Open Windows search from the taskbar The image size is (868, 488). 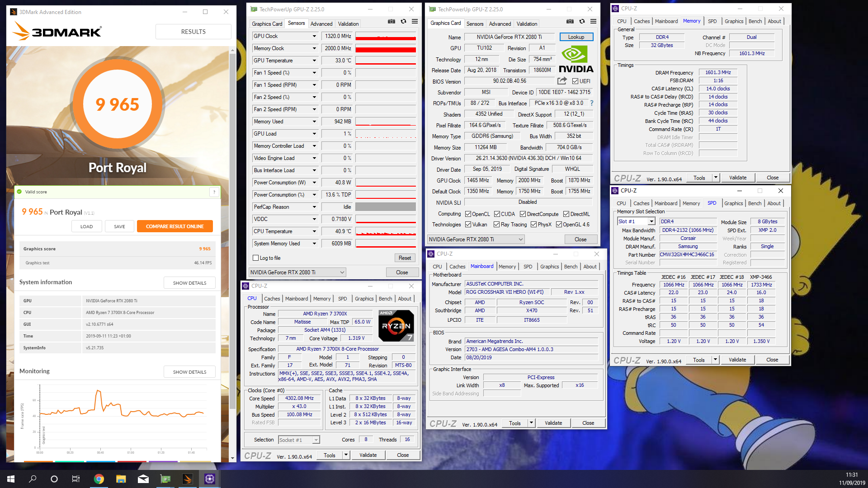(33, 479)
